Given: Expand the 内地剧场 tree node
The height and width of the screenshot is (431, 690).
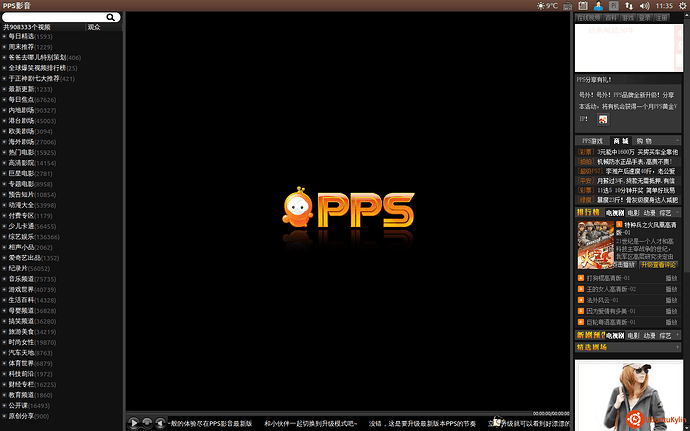Looking at the screenshot, I should (4, 111).
